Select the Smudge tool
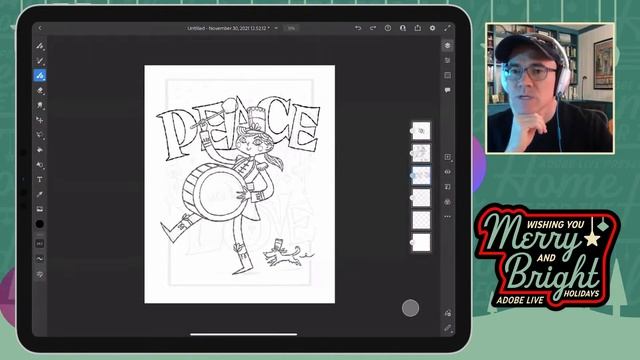 pyautogui.click(x=40, y=105)
